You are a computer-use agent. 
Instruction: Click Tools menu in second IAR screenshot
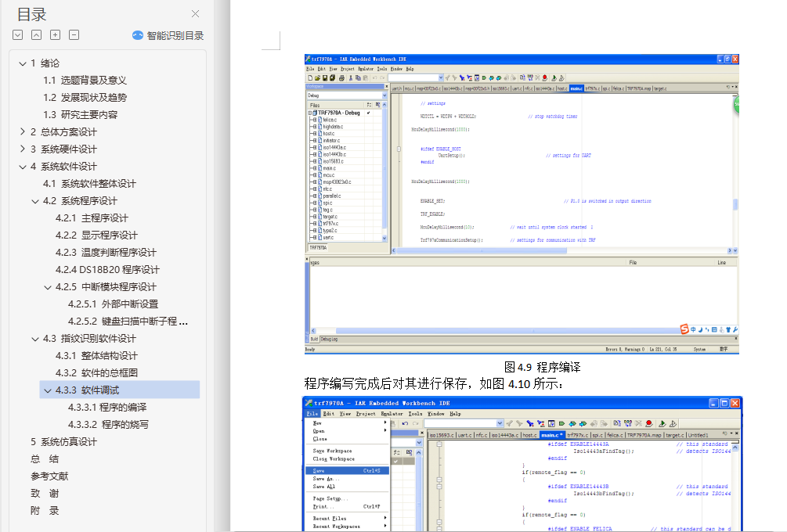coord(415,414)
